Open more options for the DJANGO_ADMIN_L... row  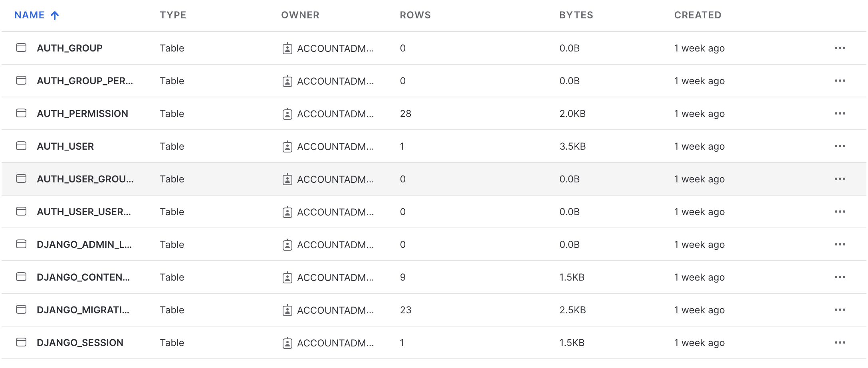pos(840,244)
